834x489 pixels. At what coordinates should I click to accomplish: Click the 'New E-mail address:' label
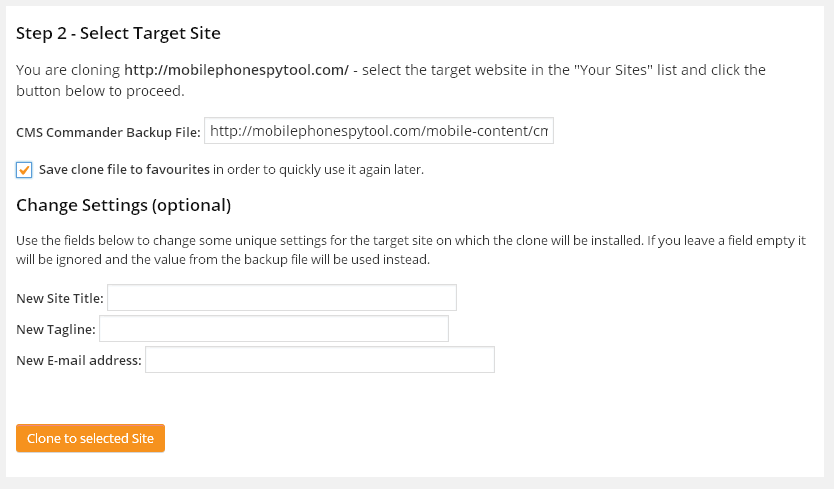[79, 360]
